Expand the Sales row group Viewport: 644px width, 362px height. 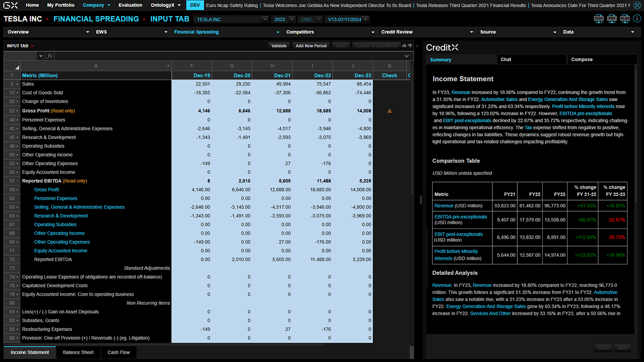click(x=17, y=84)
